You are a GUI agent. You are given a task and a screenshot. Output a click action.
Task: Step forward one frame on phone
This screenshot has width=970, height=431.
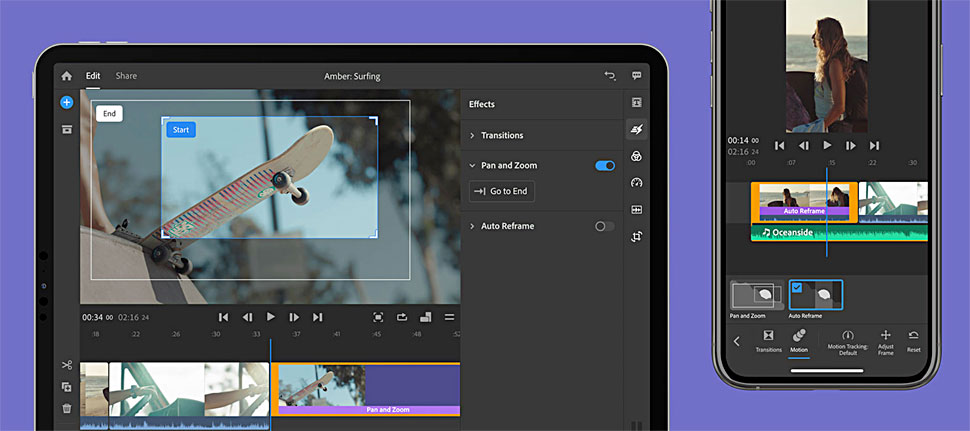coord(851,145)
